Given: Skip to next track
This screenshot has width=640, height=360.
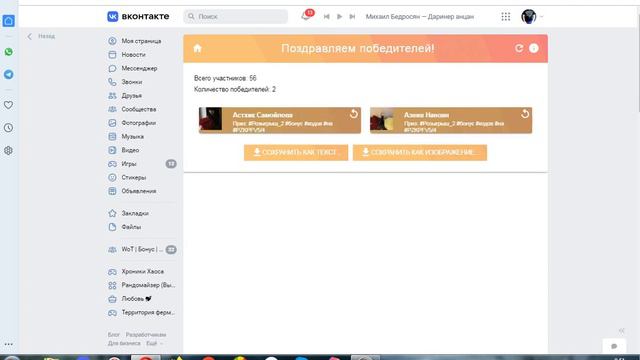Looking at the screenshot, I should click(x=352, y=17).
